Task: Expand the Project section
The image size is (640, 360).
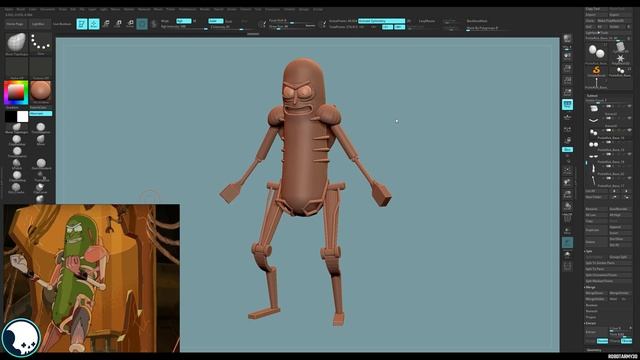Action: tap(591, 317)
